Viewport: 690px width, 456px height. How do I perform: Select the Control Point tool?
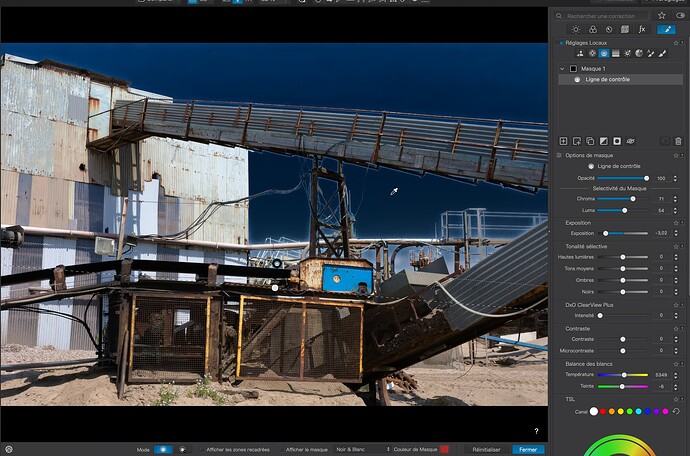coord(592,54)
